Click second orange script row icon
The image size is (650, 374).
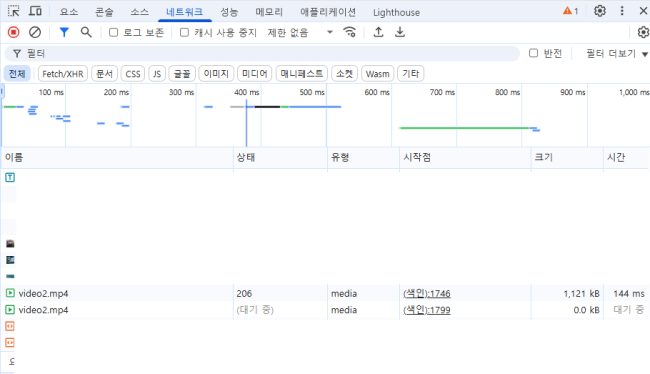coord(10,343)
